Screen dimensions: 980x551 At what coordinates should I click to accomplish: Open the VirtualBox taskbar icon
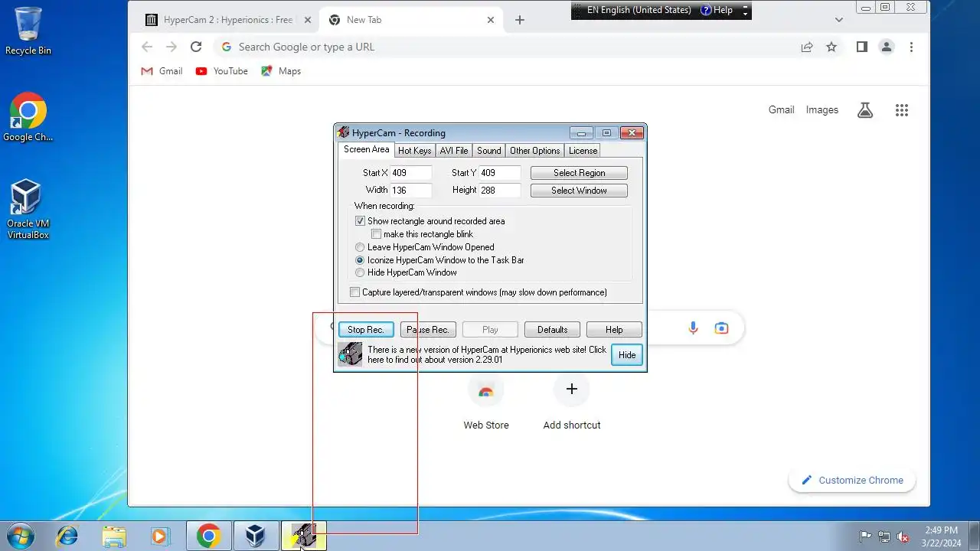click(256, 536)
